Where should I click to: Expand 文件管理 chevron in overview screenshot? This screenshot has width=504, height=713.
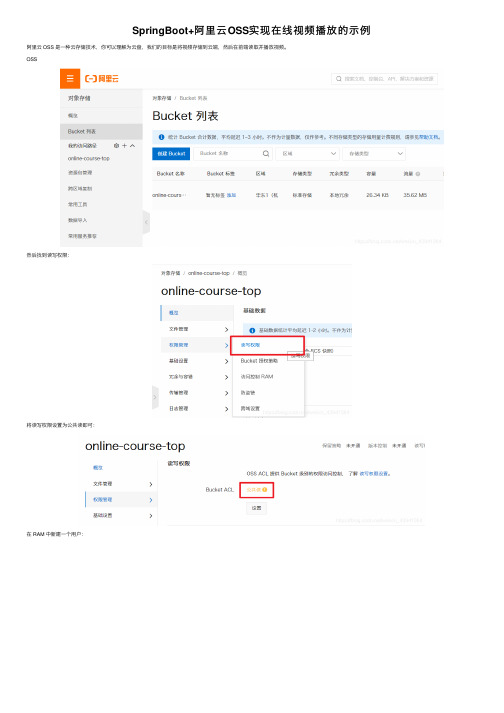(227, 329)
